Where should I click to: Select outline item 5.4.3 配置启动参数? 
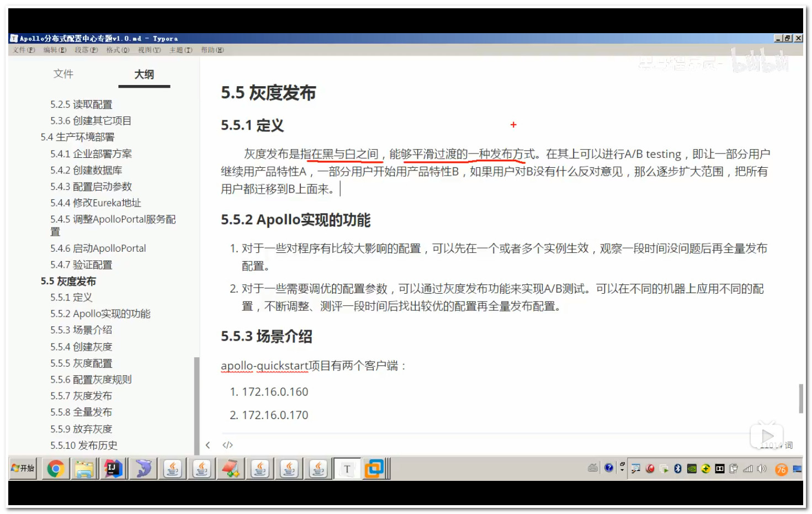pos(91,186)
